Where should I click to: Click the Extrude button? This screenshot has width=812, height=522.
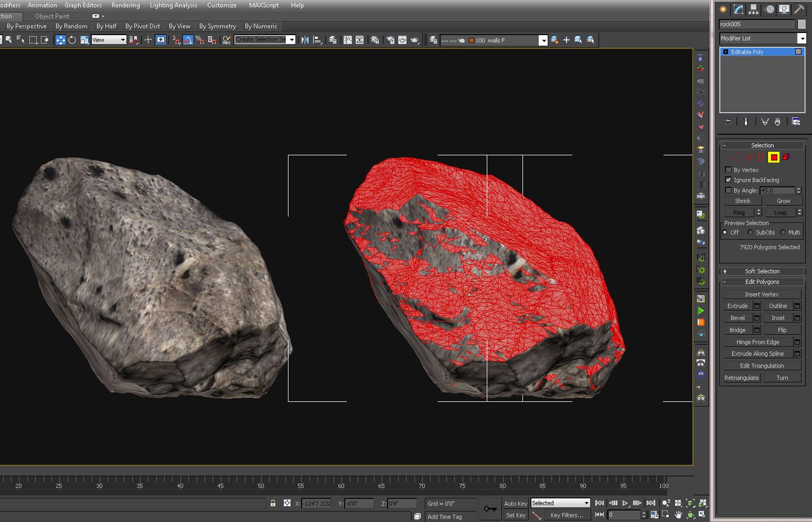(x=737, y=306)
